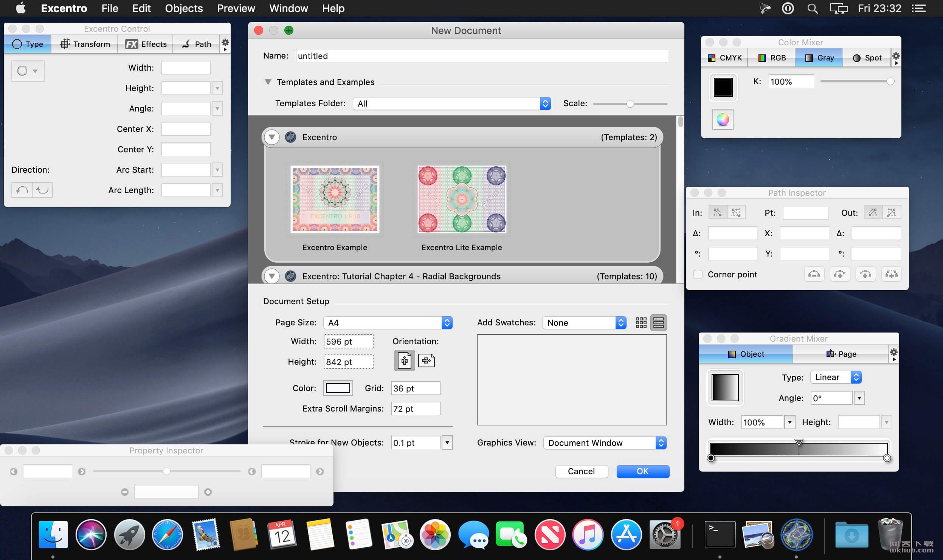The height and width of the screenshot is (560, 943).
Task: Open shape type dropdown in Excentro Control
Action: click(28, 71)
